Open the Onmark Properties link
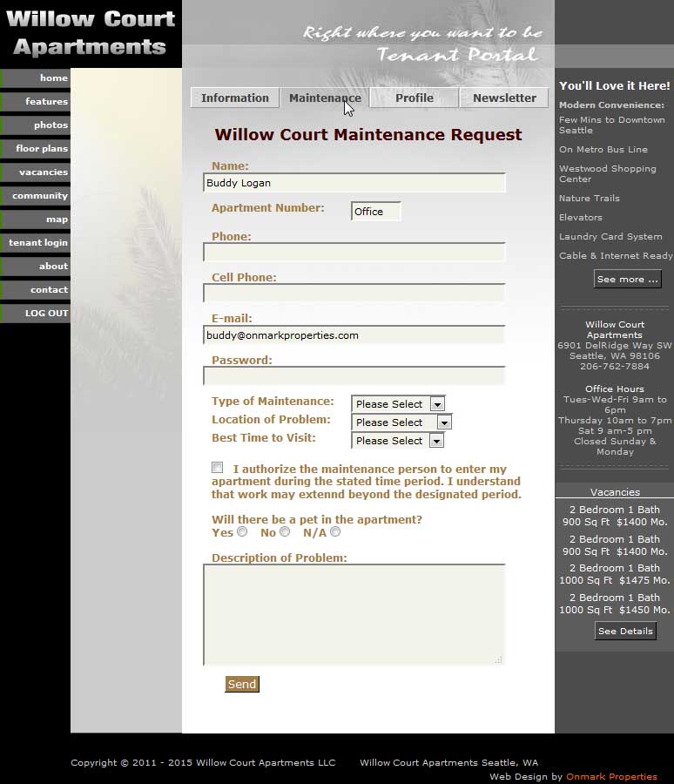Image resolution: width=674 pixels, height=784 pixels. (611, 776)
